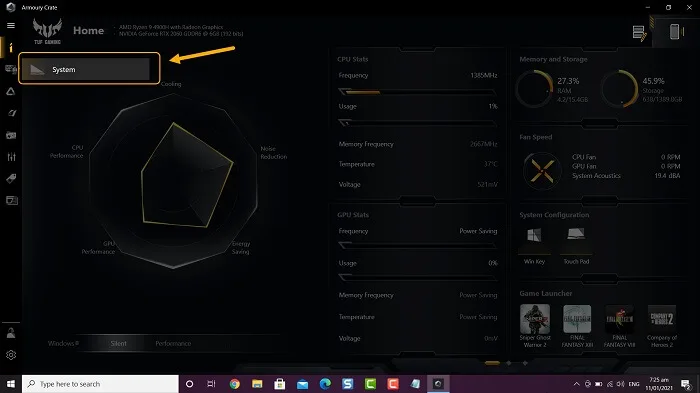Click the System Configuration heading
This screenshot has height=393, width=700.
tap(554, 215)
